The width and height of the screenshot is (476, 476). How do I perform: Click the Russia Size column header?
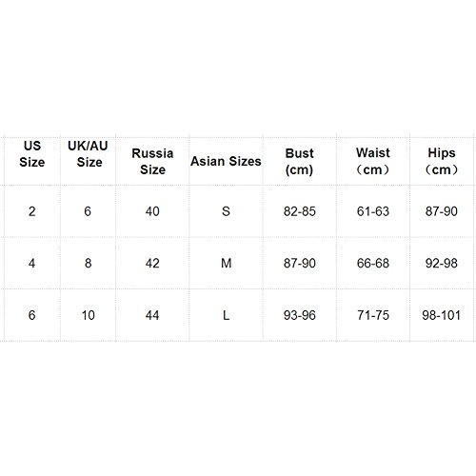coord(152,162)
